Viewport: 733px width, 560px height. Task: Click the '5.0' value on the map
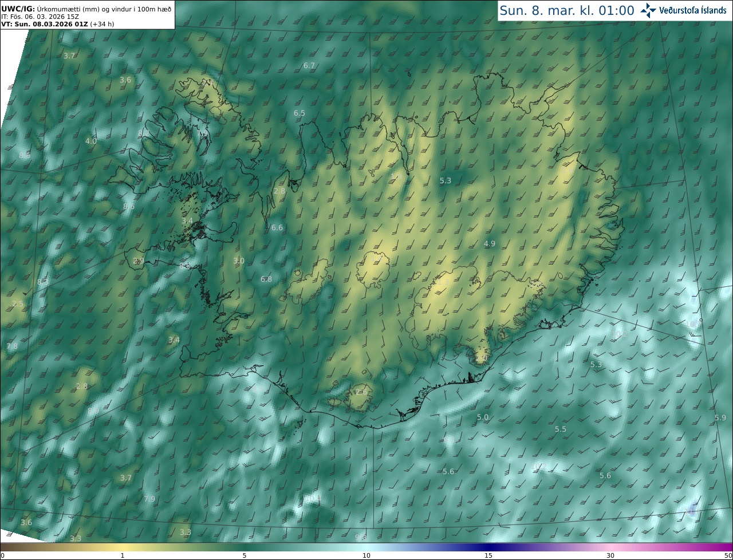483,417
